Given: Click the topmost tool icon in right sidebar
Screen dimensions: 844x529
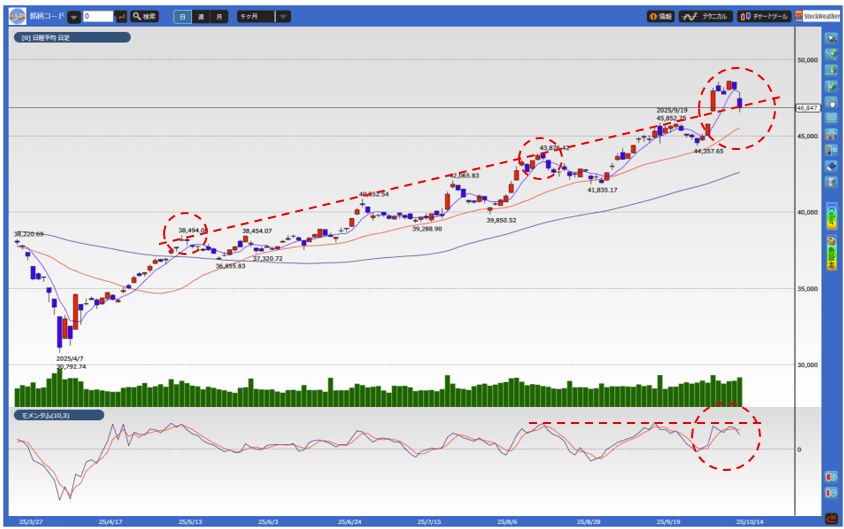Looking at the screenshot, I should coord(831,38).
